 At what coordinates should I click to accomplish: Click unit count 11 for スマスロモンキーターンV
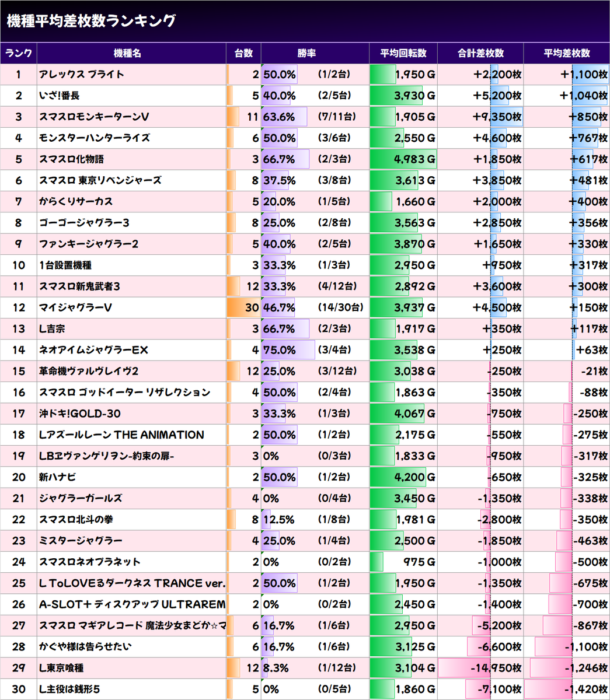[252, 117]
